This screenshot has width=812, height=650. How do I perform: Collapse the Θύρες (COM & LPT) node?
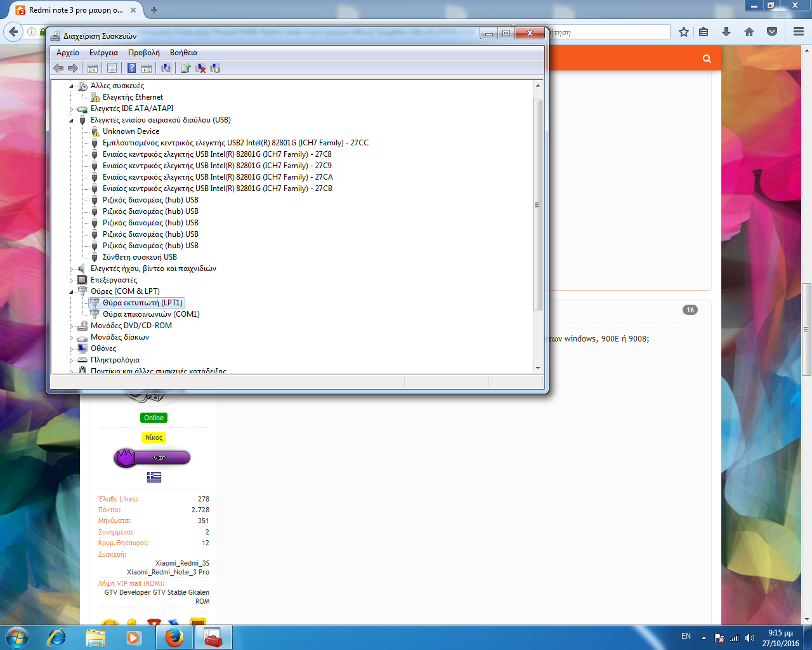72,292
